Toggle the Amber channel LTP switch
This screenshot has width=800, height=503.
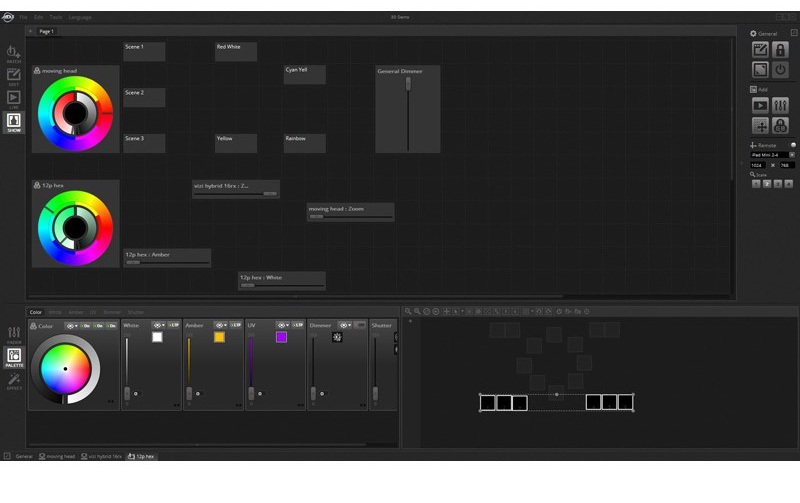pos(236,325)
